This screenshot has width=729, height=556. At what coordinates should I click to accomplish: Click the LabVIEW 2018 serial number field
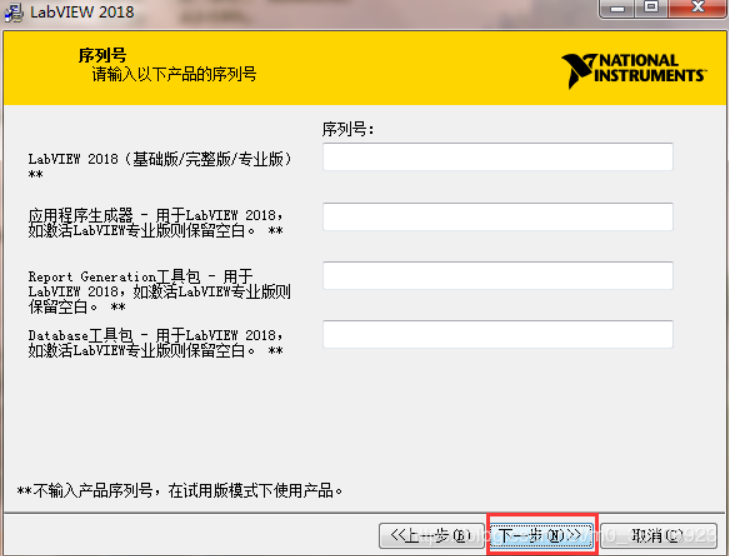[x=498, y=157]
